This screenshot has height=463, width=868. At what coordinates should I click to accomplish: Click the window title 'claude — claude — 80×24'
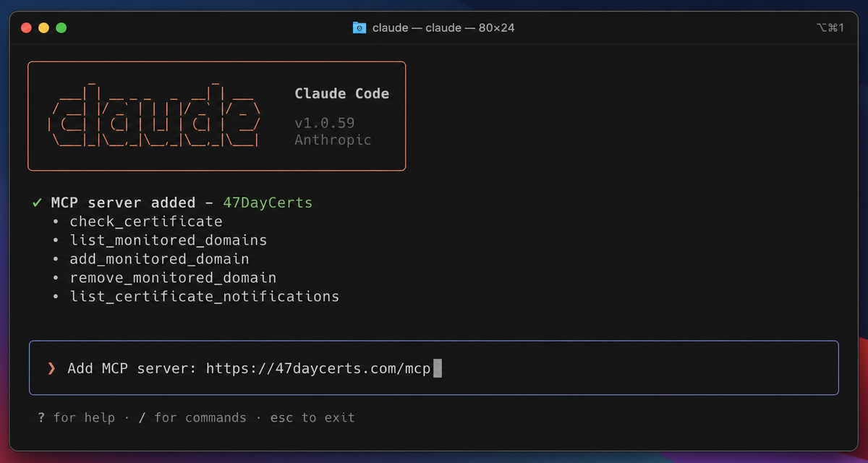coord(443,28)
